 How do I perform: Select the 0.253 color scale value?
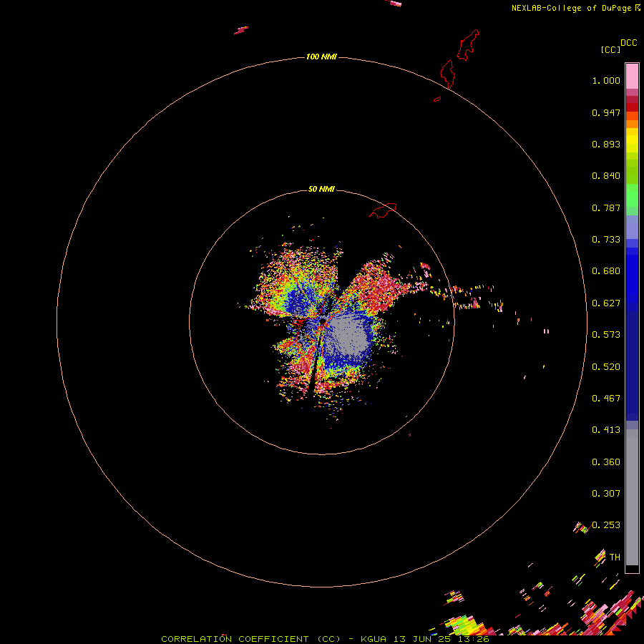point(606,525)
